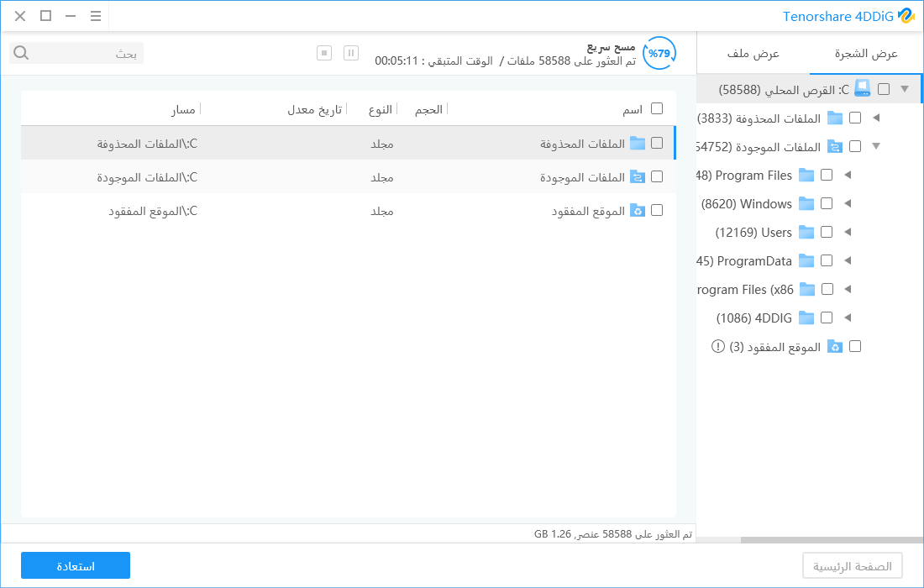Click the الملفات المحذوفة folder icon in tree
Image resolution: width=924 pixels, height=588 pixels.
(x=834, y=118)
